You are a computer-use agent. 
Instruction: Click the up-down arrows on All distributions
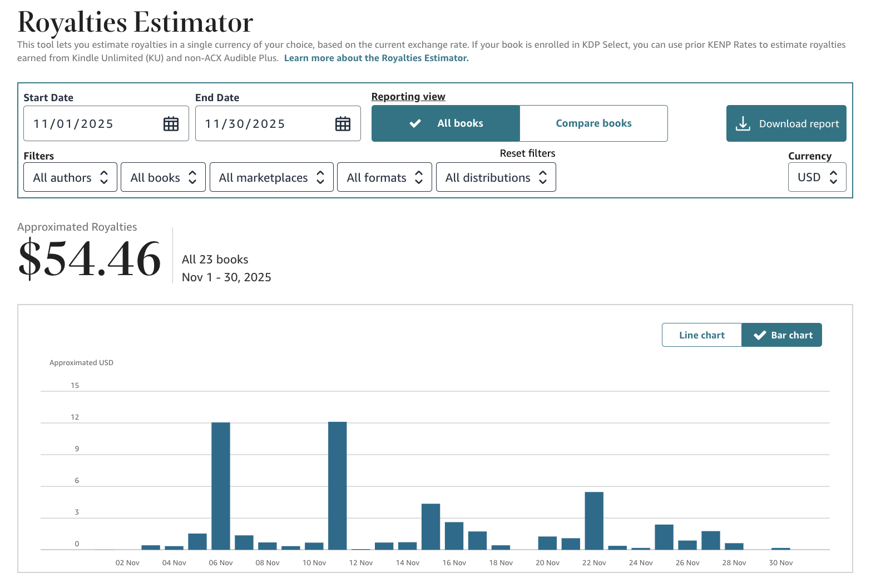[x=543, y=177]
